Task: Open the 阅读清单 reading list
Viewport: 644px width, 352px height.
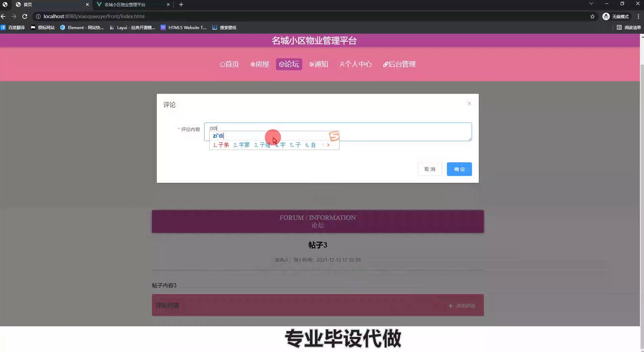Action: [x=629, y=27]
